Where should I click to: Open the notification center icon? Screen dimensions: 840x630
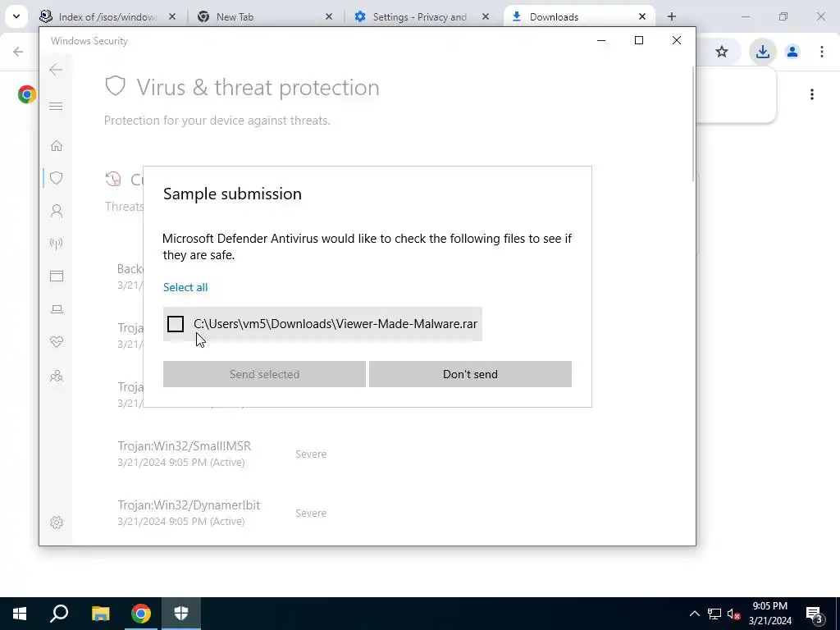click(815, 614)
